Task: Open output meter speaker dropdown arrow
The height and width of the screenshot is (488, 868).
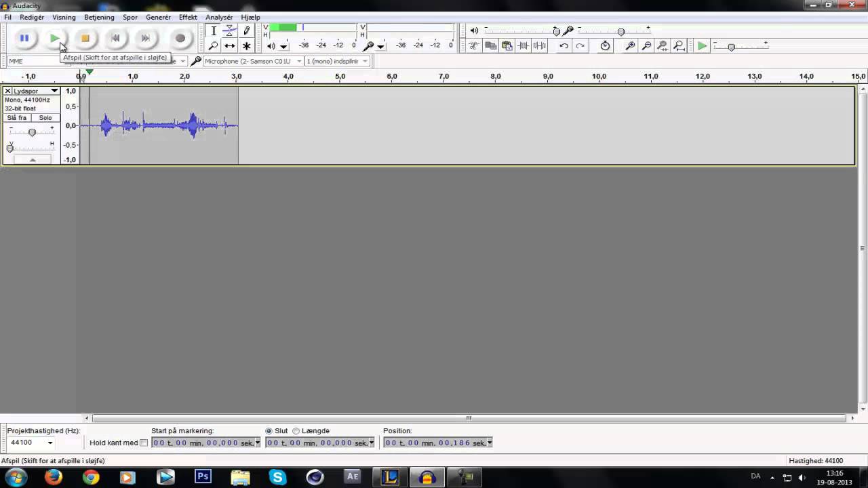Action: (x=283, y=47)
